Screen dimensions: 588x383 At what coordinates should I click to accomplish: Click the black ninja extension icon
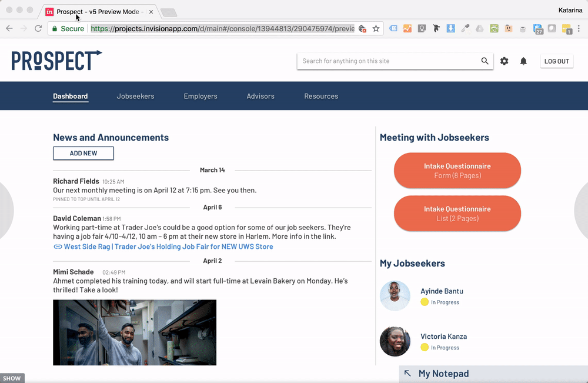(436, 28)
